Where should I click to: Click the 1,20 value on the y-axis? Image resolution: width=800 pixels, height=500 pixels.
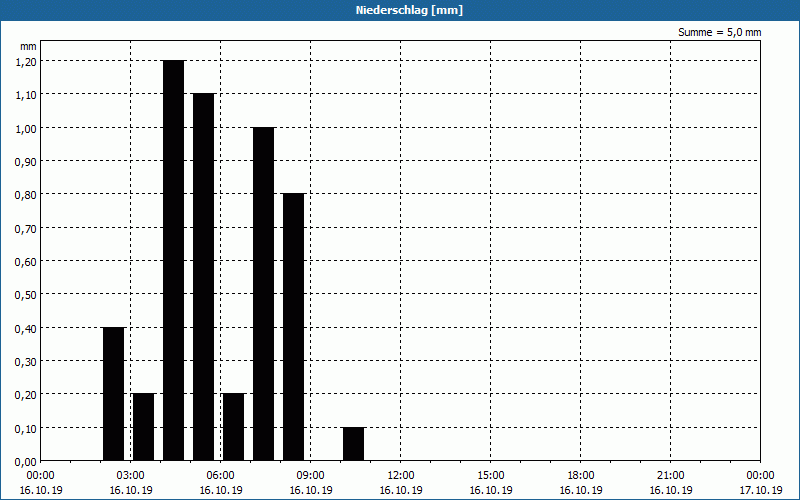pyautogui.click(x=26, y=61)
